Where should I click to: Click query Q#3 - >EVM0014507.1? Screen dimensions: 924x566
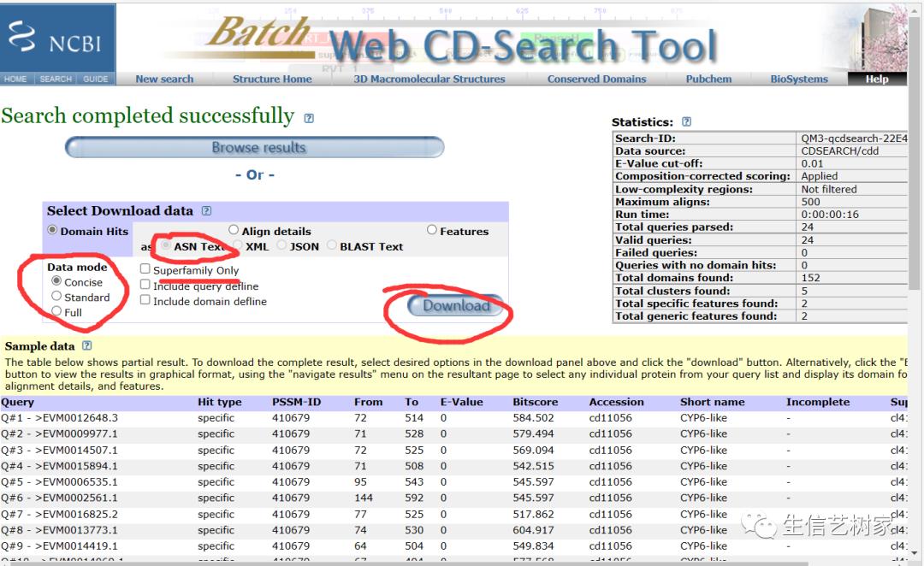60,450
